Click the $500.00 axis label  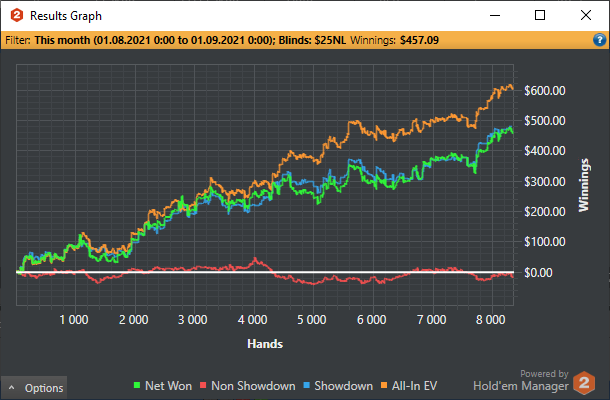click(545, 121)
